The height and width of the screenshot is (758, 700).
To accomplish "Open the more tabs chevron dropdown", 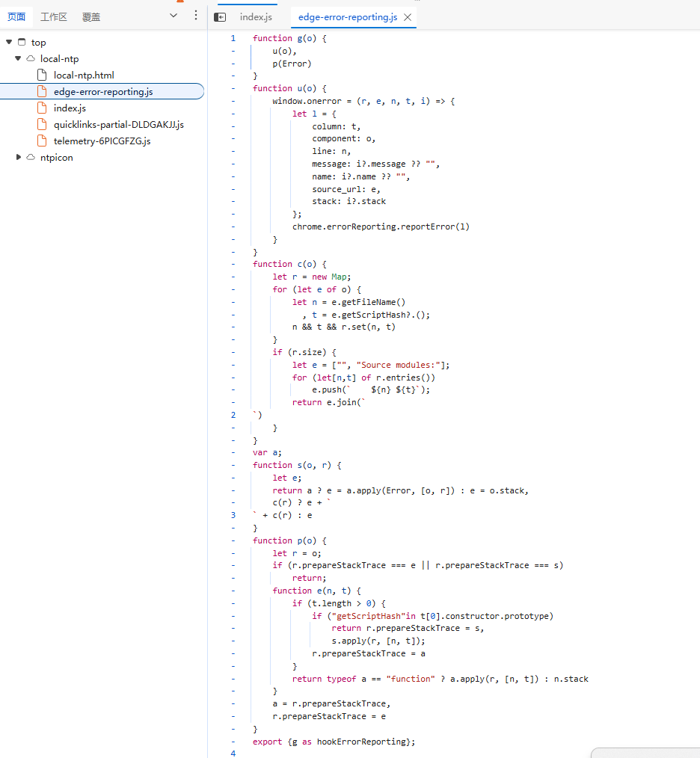I will [x=174, y=16].
